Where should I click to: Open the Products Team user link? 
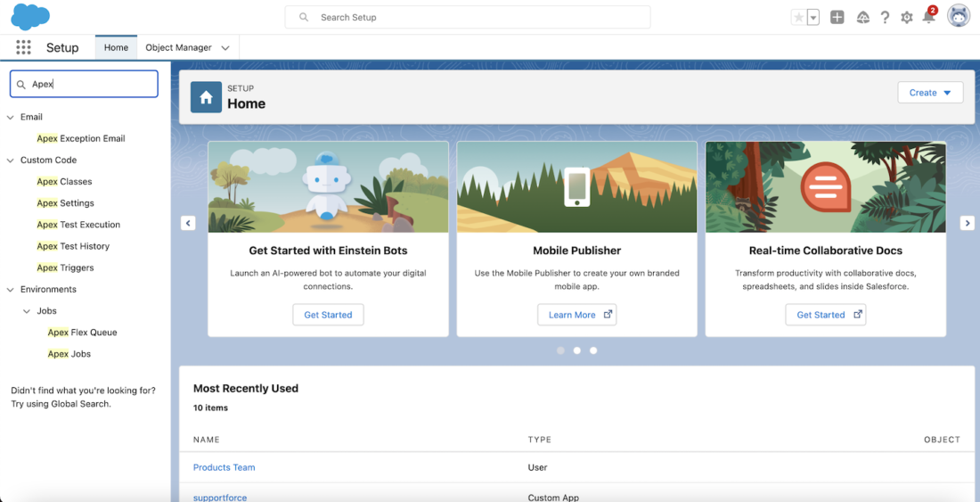point(224,467)
